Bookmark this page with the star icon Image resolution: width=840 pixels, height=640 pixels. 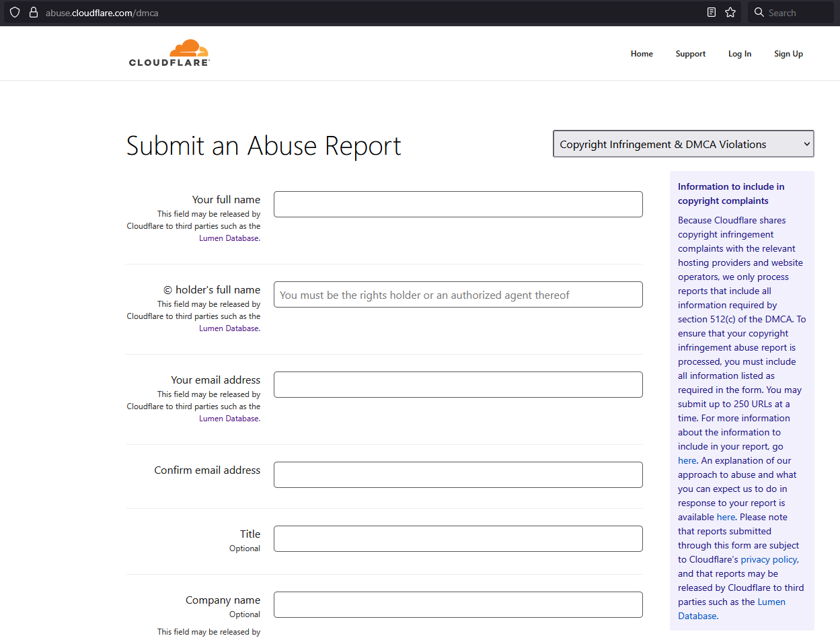(730, 12)
